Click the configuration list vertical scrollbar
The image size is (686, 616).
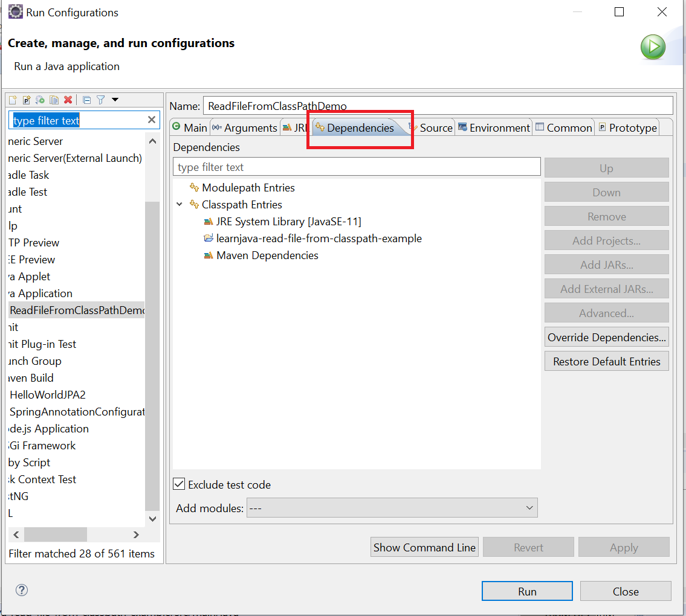click(x=153, y=355)
